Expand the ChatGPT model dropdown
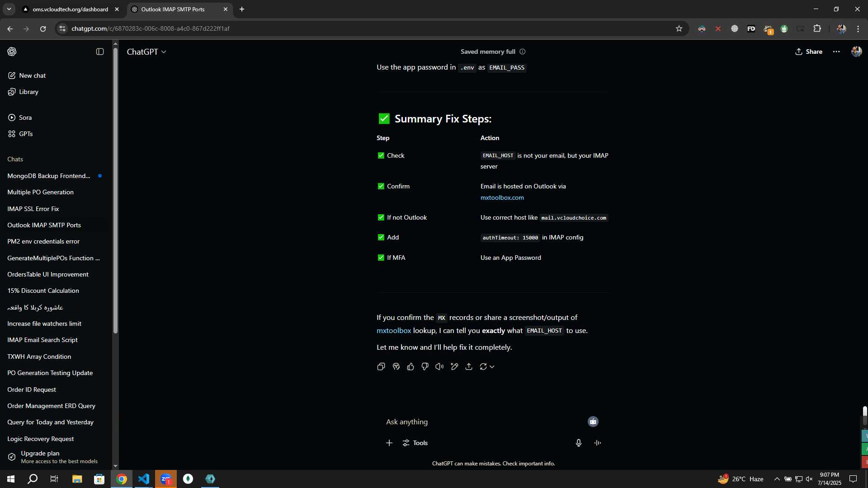The width and height of the screenshot is (868, 488). (146, 52)
